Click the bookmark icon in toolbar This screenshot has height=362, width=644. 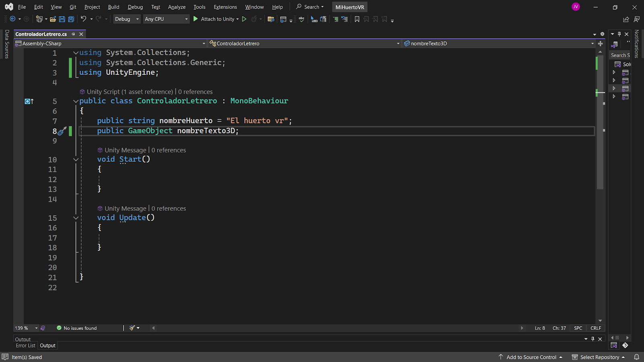[357, 19]
